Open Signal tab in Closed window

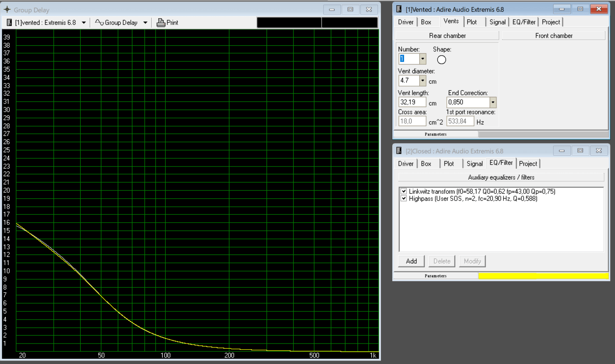click(475, 163)
